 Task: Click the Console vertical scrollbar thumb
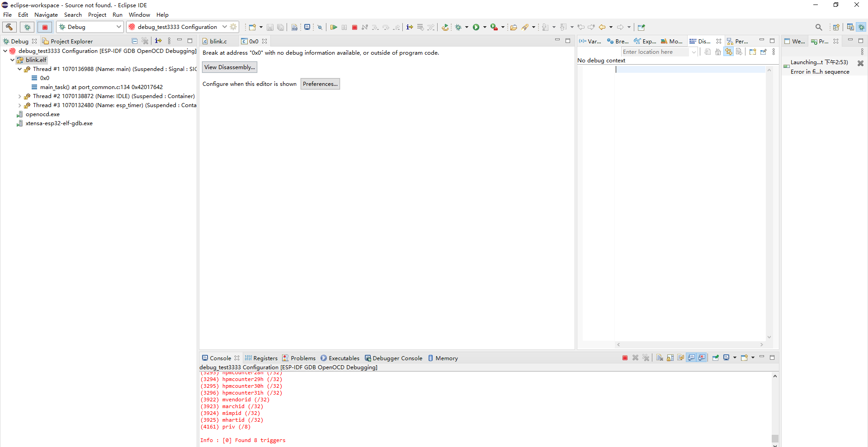coord(775,438)
